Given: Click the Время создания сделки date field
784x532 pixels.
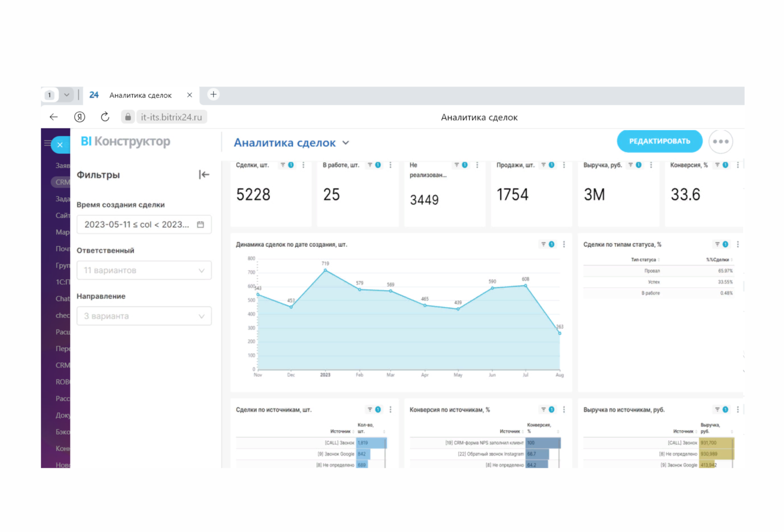Looking at the screenshot, I should tap(144, 224).
